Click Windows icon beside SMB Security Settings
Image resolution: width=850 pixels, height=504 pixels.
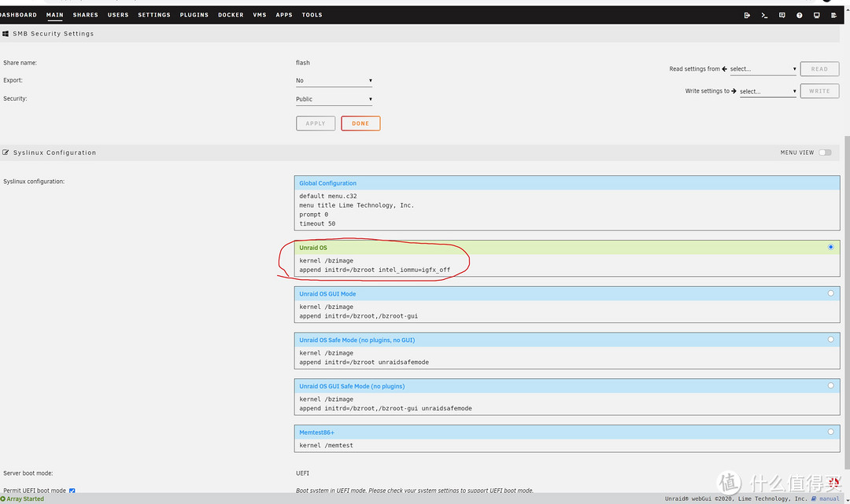(x=6, y=34)
